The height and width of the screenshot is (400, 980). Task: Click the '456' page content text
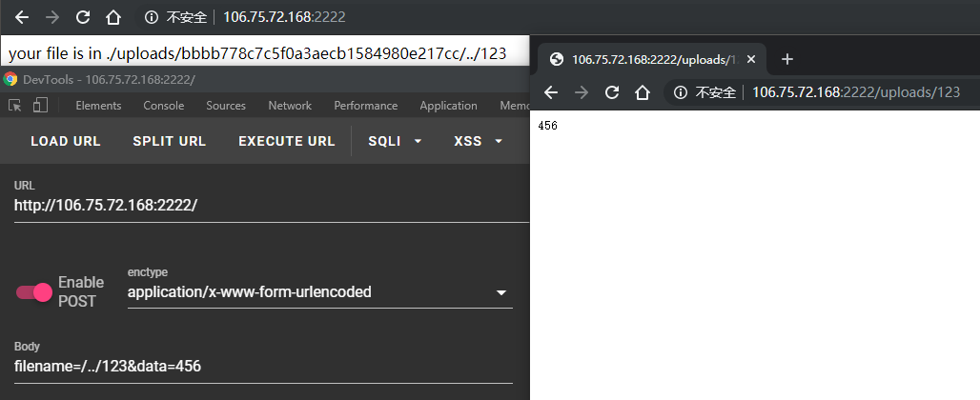click(547, 126)
